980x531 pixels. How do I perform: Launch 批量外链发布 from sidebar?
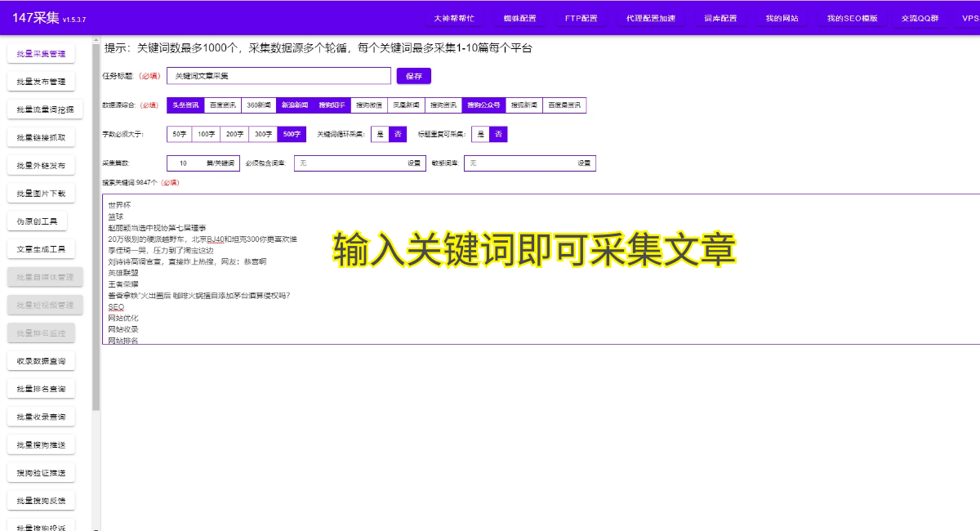point(41,164)
